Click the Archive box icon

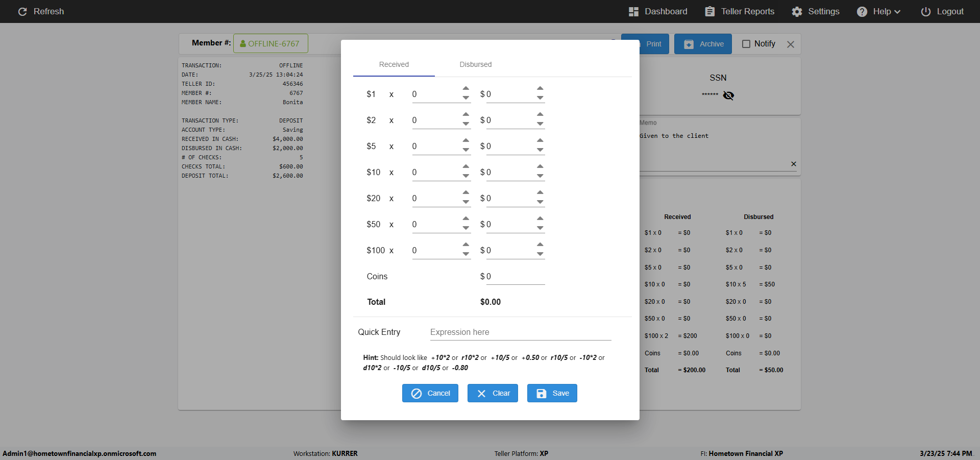[x=689, y=44]
